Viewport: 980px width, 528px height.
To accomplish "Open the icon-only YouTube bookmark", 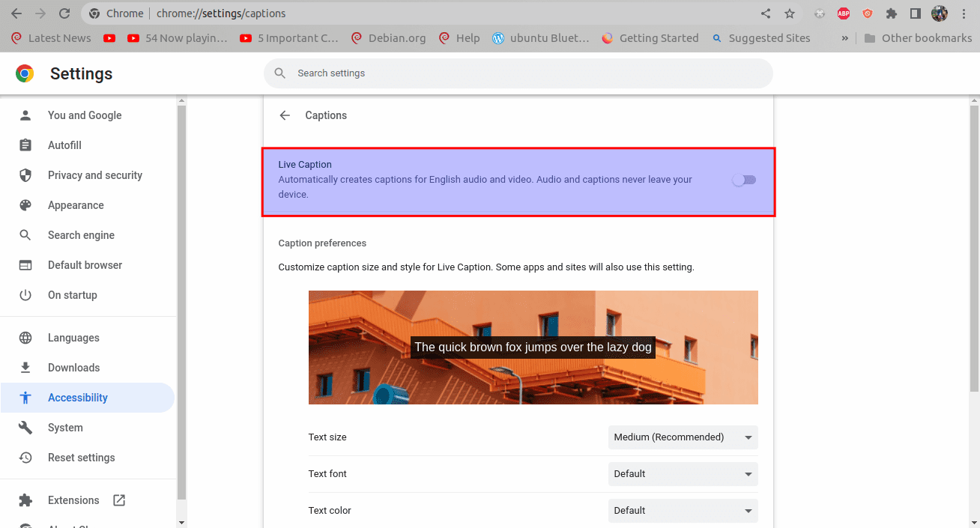I will coord(109,38).
